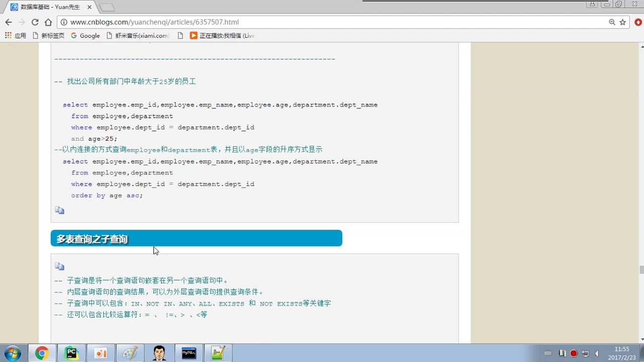Open the Windows Start menu
644x362 pixels.
click(x=12, y=353)
